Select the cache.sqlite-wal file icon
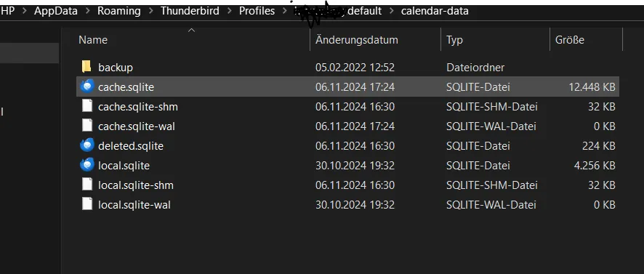This screenshot has width=644, height=274. point(87,126)
